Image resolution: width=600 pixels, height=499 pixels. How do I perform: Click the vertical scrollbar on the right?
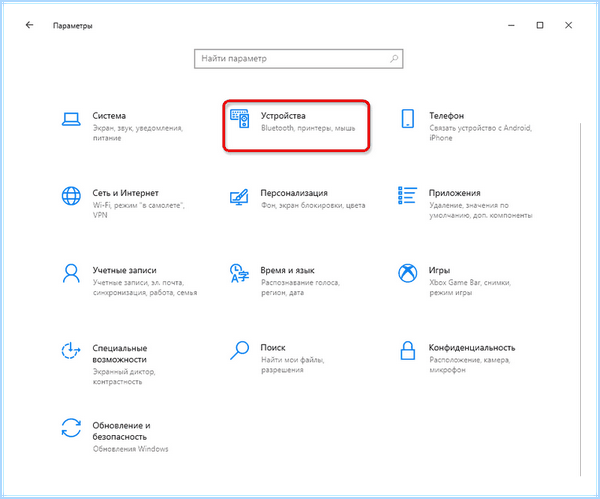[580, 299]
